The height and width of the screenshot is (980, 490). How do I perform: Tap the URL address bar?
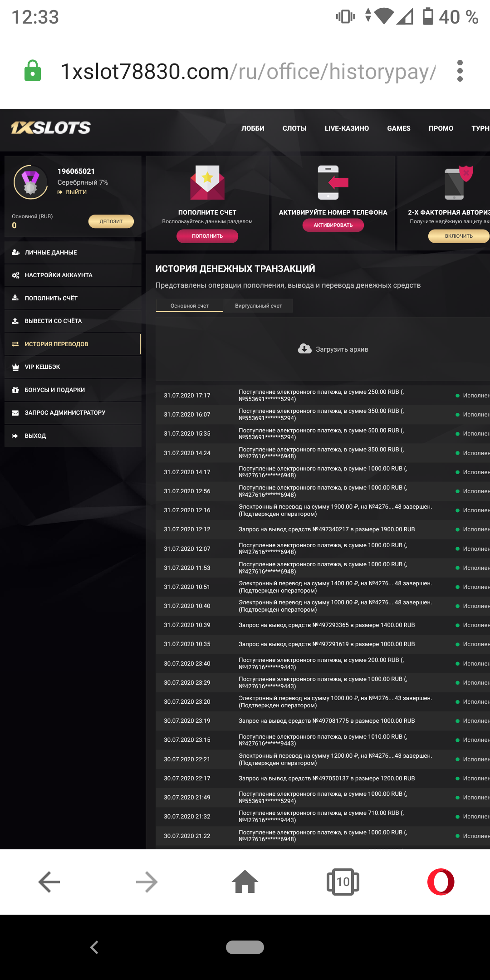point(248,71)
